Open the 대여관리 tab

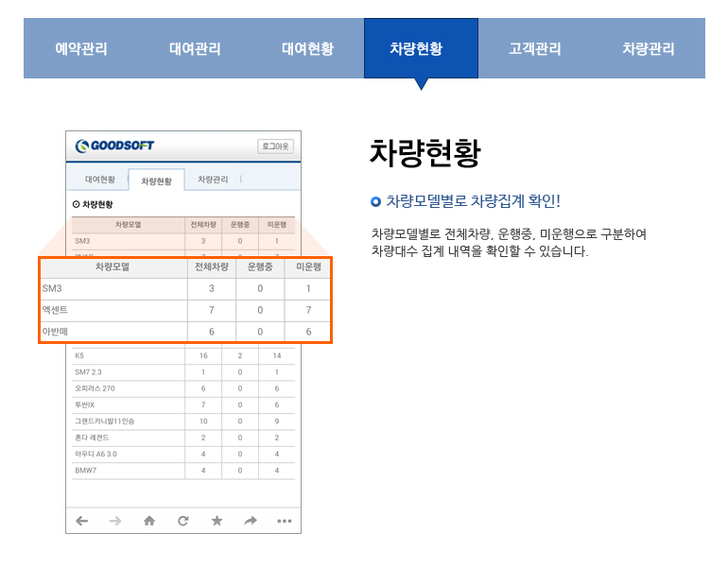point(195,48)
